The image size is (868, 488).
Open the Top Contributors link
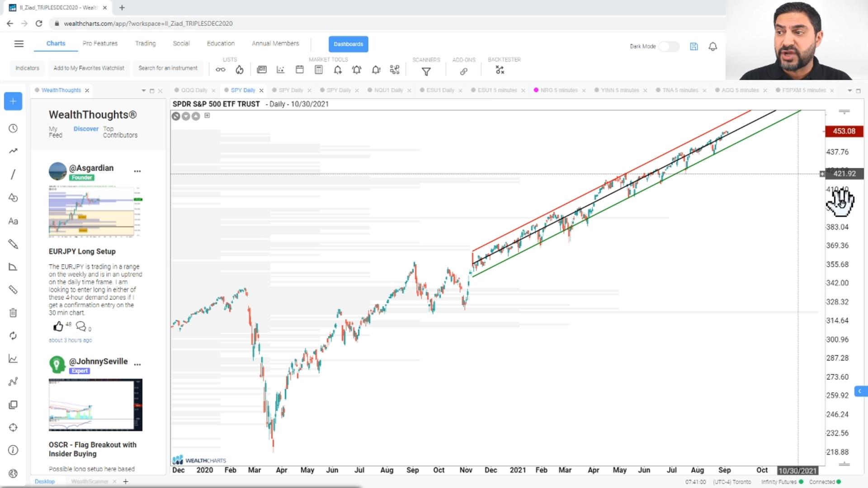point(120,132)
